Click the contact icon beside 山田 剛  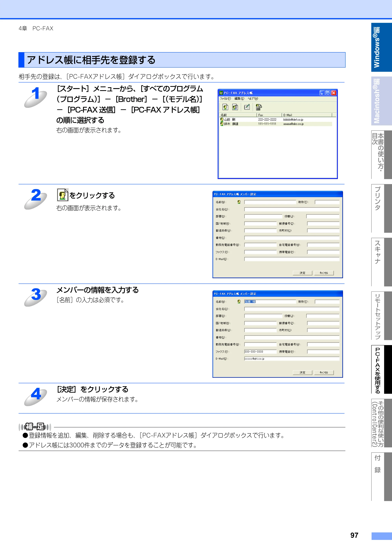tap(222, 119)
